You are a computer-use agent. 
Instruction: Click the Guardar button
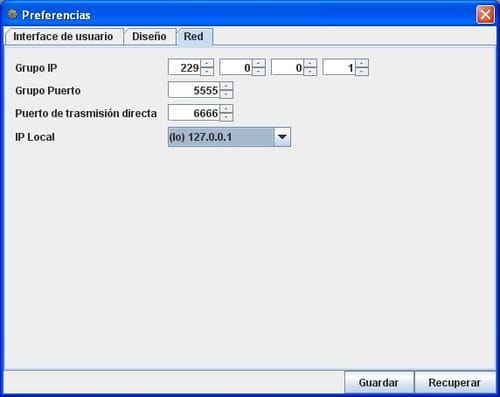click(379, 382)
